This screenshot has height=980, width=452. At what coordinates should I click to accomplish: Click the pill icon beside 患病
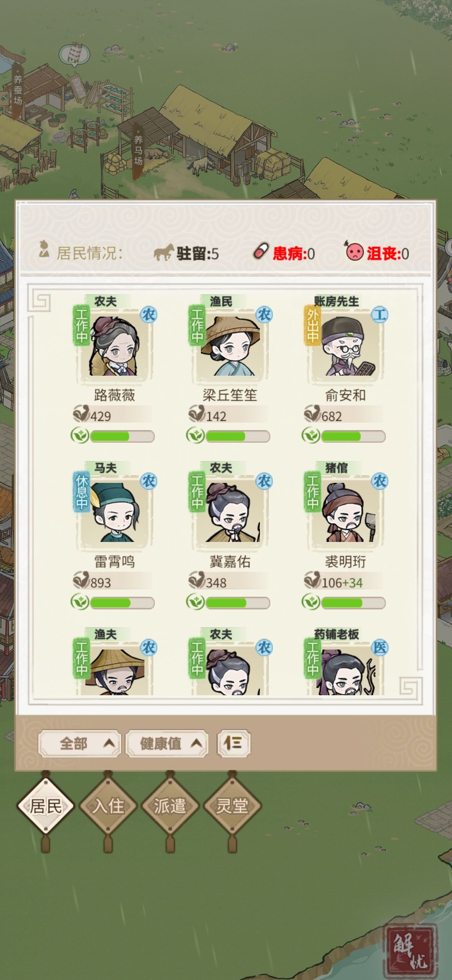(260, 252)
